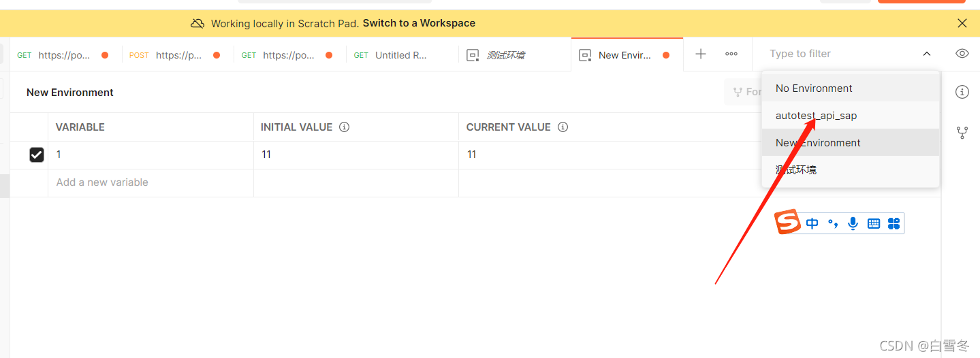Image resolution: width=980 pixels, height=358 pixels.
Task: Open Sogou toolbox grid icon
Action: click(894, 223)
